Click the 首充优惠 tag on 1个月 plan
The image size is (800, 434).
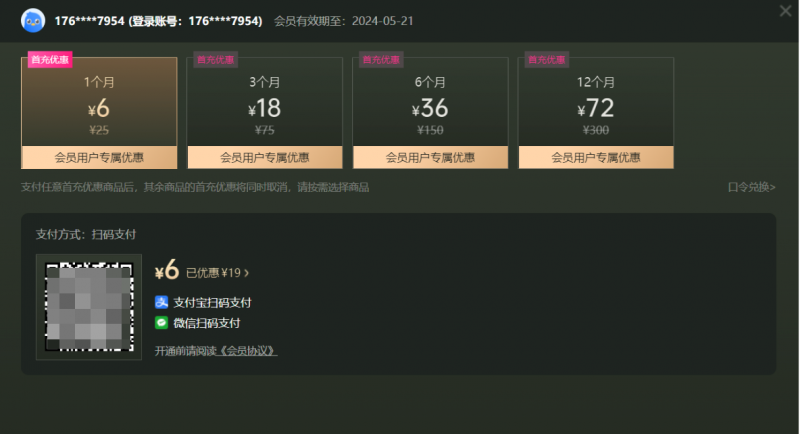[x=50, y=60]
